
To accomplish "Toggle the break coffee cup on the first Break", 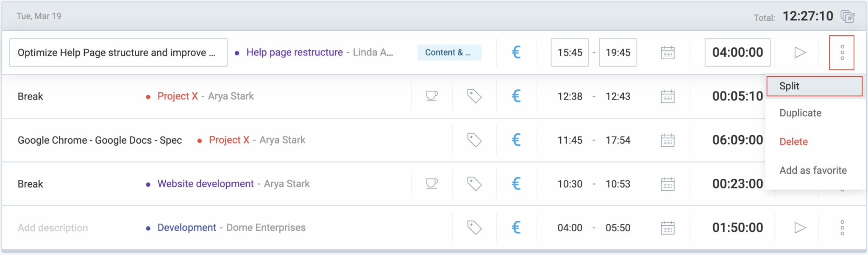I will pyautogui.click(x=431, y=96).
